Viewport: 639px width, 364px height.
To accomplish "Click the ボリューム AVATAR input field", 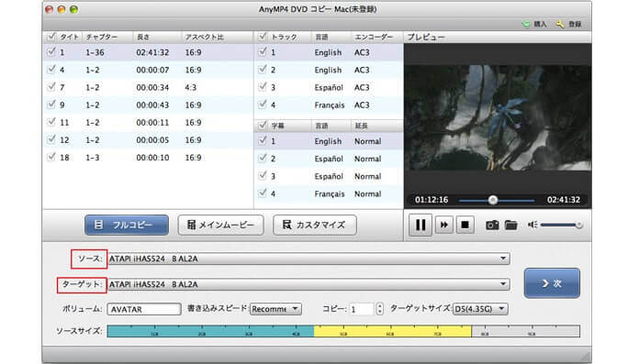I will point(144,309).
